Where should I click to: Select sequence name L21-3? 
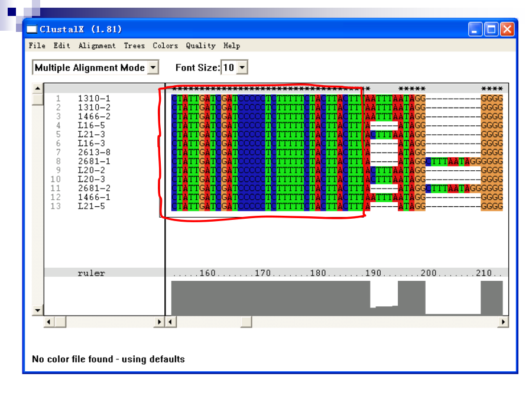[91, 134]
